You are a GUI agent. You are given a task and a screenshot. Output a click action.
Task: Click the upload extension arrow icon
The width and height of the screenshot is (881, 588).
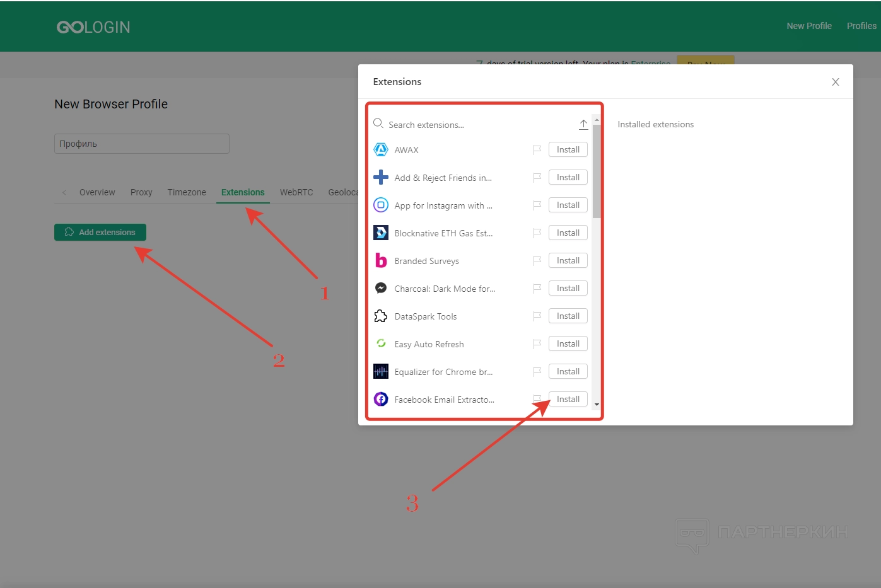click(x=583, y=125)
